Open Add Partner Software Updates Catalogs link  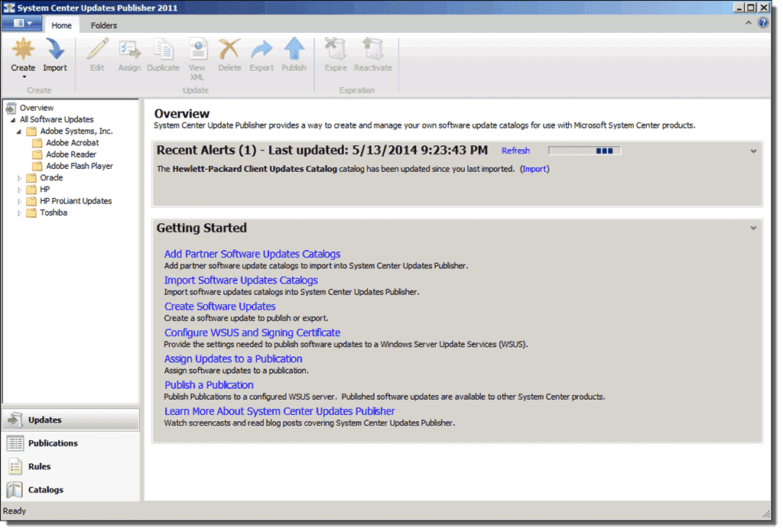(x=252, y=254)
